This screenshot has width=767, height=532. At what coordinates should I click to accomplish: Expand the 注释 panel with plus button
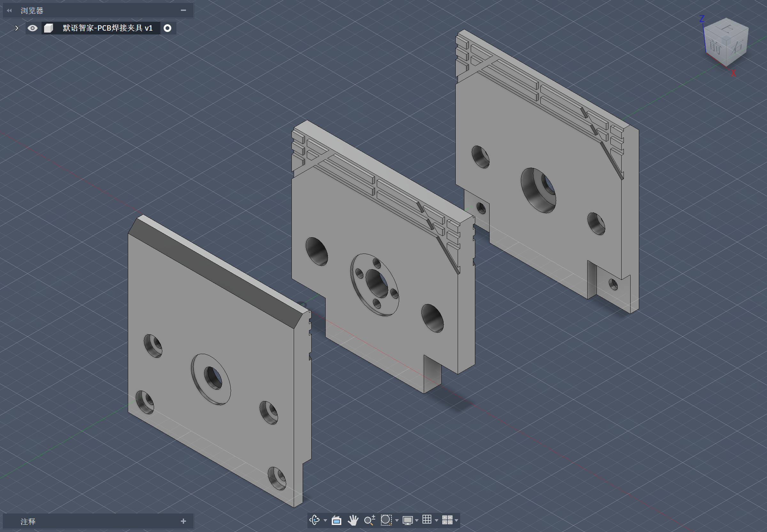click(x=183, y=521)
